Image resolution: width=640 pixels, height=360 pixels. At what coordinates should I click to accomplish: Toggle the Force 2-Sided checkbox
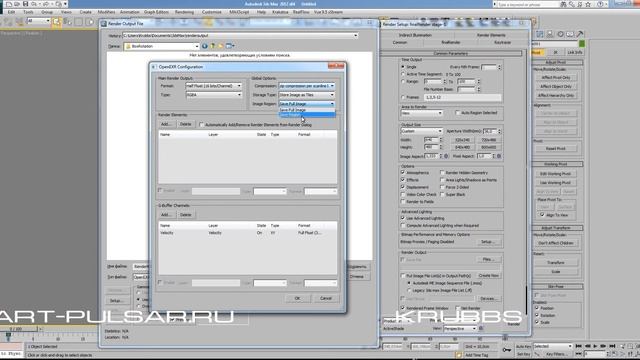coord(442,187)
